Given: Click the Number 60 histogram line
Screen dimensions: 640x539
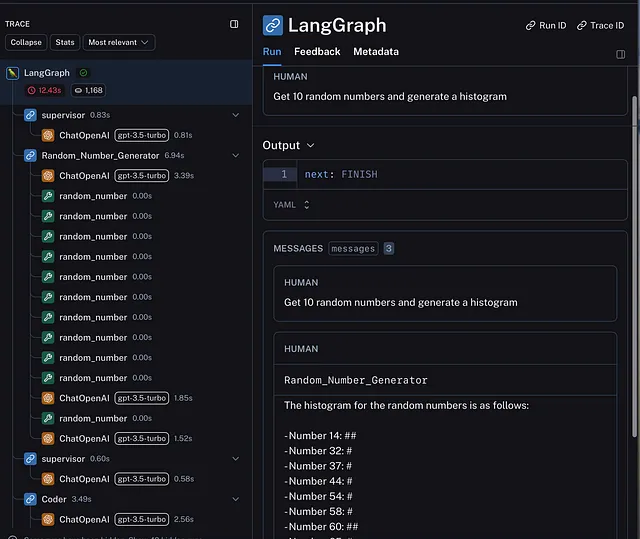Looking at the screenshot, I should tap(321, 527).
